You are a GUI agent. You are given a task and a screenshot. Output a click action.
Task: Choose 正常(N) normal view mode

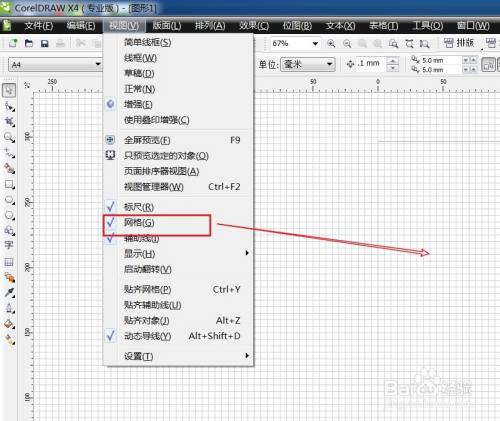tap(178, 89)
